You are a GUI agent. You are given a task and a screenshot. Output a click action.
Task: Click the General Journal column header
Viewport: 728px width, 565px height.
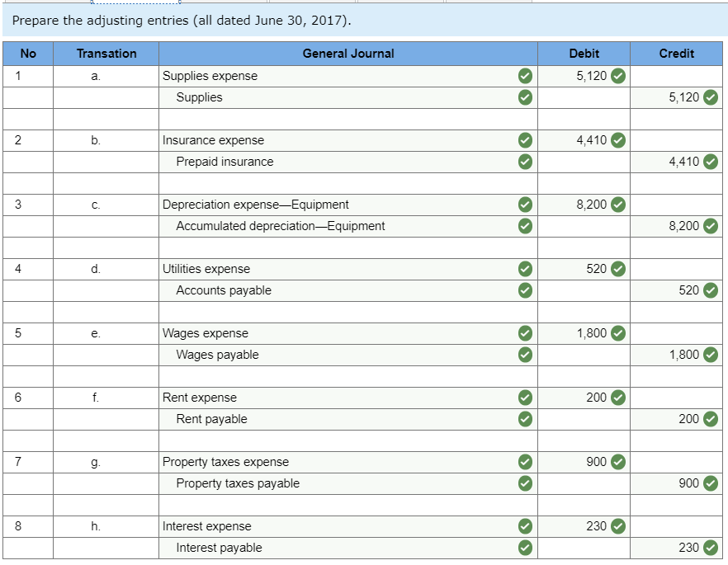point(348,54)
